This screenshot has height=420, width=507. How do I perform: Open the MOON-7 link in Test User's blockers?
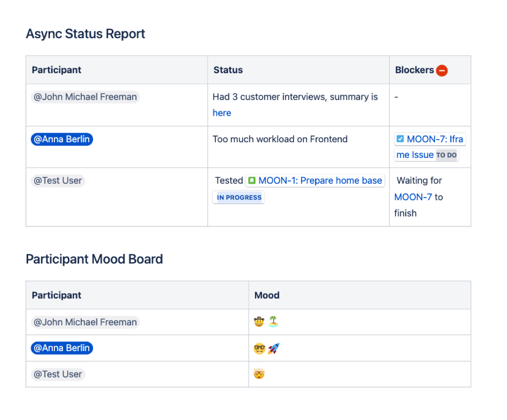[413, 197]
